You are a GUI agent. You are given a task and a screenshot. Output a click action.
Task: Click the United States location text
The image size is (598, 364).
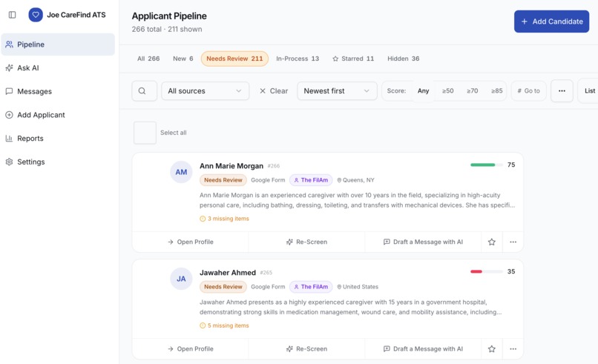(x=358, y=287)
